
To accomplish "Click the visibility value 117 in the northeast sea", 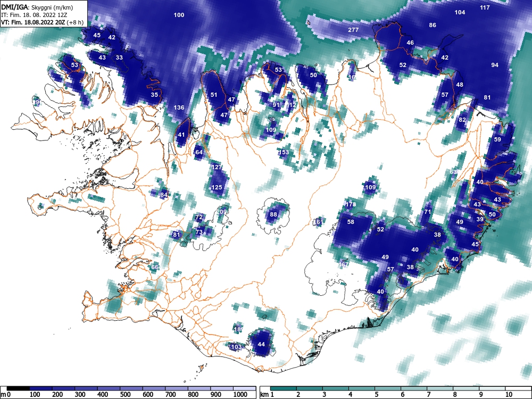I will pos(485,7).
